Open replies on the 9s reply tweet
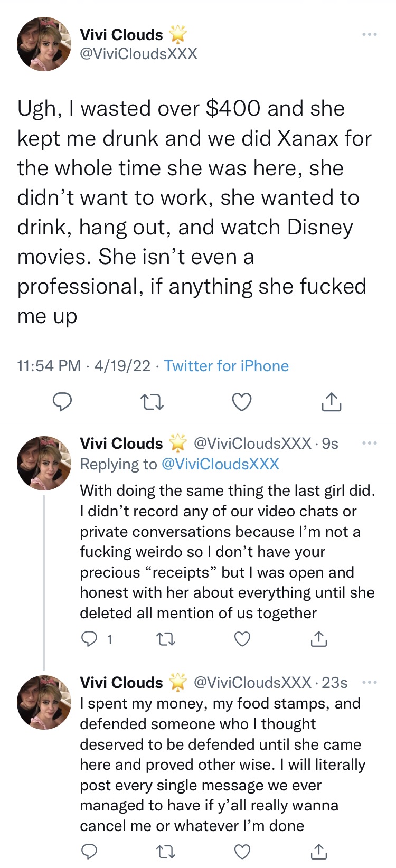The height and width of the screenshot is (868, 396). click(x=96, y=639)
